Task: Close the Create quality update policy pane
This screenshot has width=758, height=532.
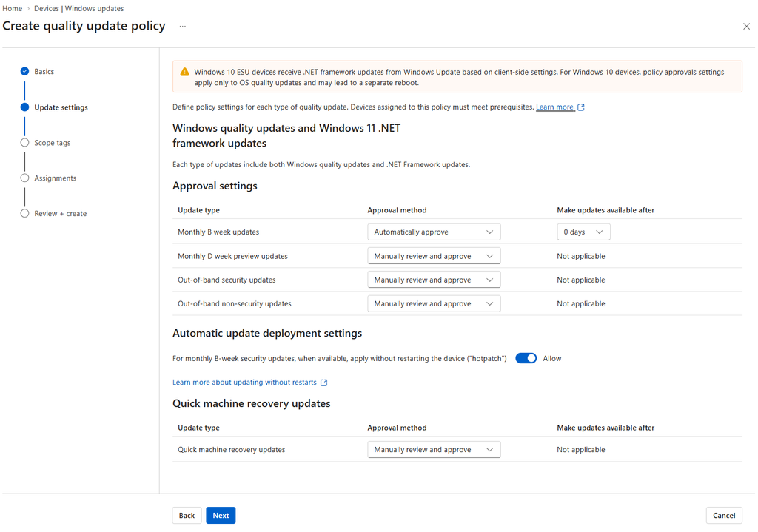Action: click(x=746, y=27)
